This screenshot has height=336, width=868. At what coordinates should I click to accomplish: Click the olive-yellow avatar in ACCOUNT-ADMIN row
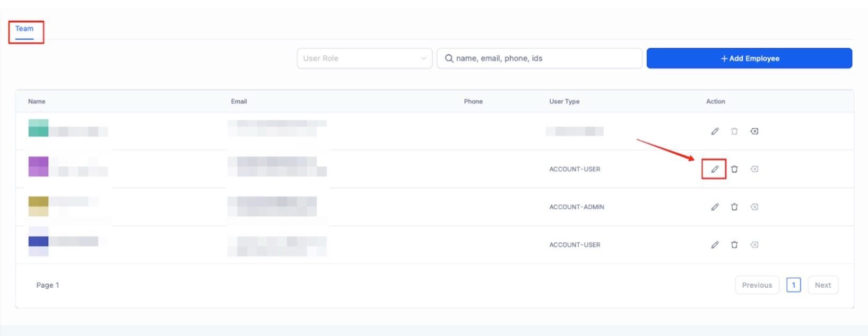coord(38,206)
